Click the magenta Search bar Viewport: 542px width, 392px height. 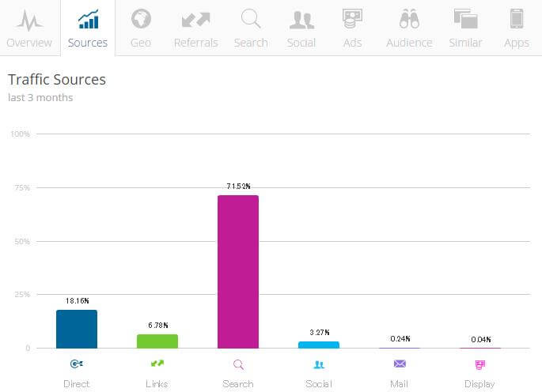(x=238, y=272)
